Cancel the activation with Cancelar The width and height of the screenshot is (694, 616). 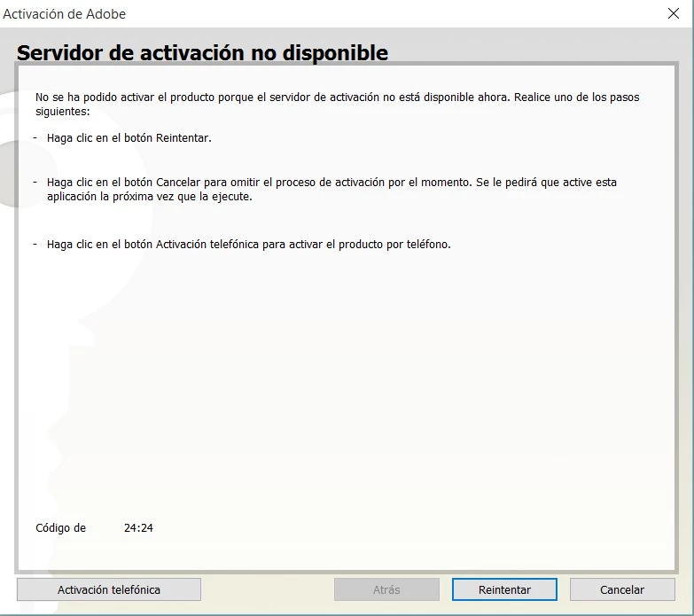pyautogui.click(x=622, y=589)
